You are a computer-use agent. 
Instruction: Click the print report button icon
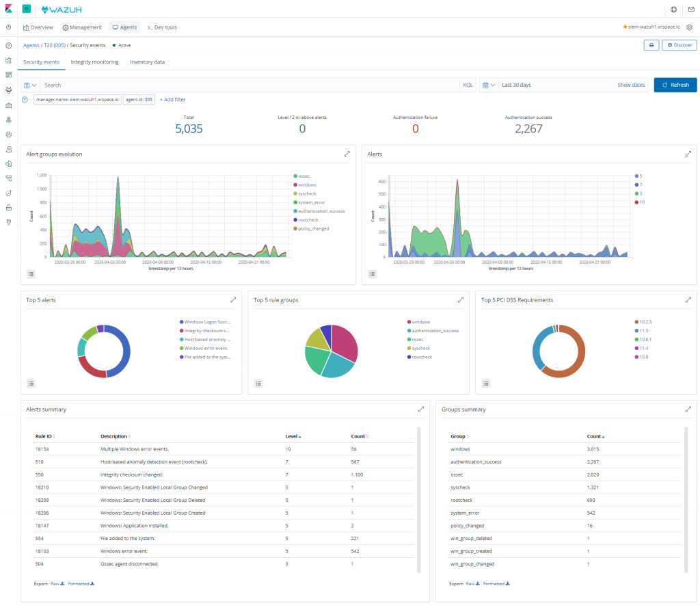point(651,45)
